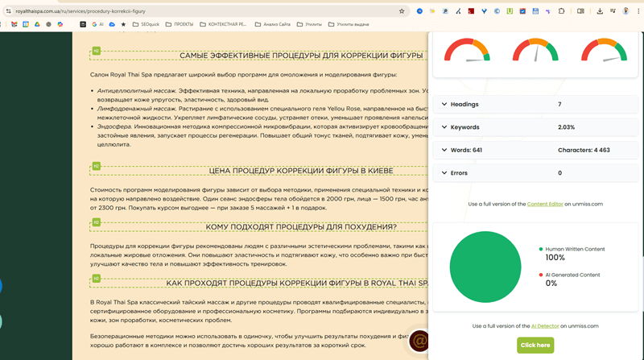Screen dimensions: 644x360
Task: Click the user profile avatar icon
Action: (625, 11)
